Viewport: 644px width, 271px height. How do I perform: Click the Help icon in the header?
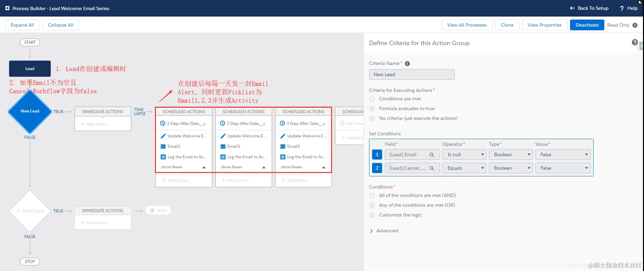(x=622, y=8)
